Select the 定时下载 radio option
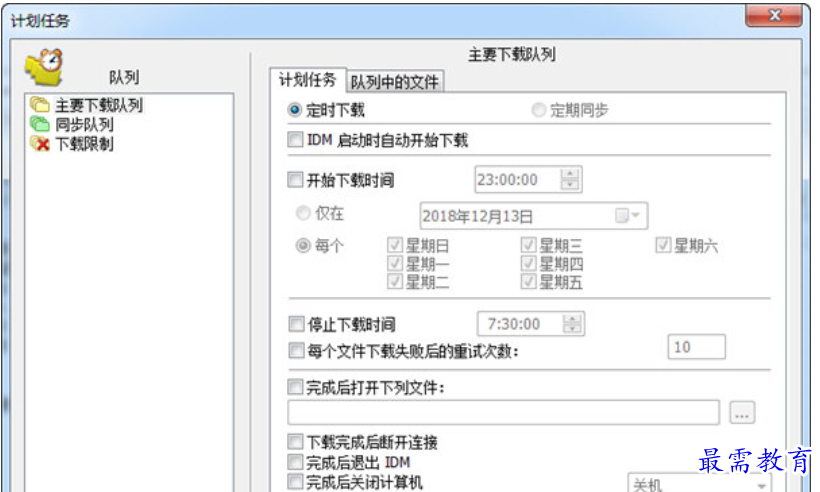The width and height of the screenshot is (820, 492). pyautogui.click(x=295, y=110)
